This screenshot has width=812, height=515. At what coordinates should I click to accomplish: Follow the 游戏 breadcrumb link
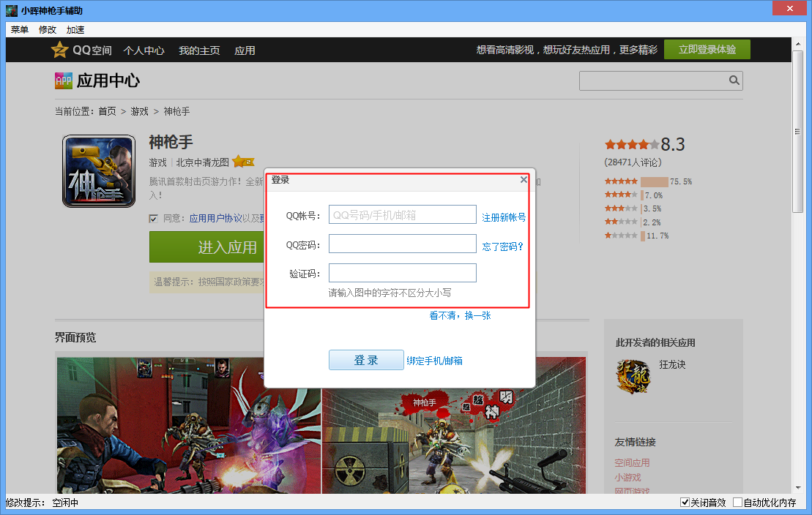click(x=139, y=111)
